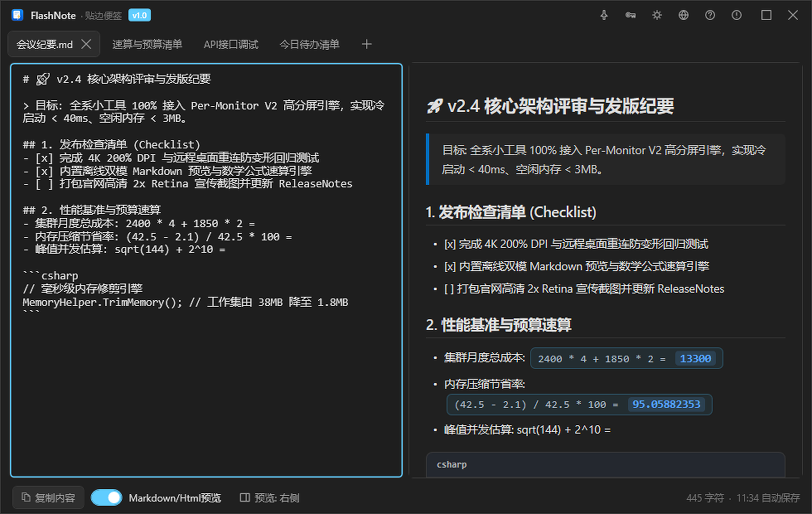The image size is (812, 514).
Task: Toggle the light/dark theme sun icon
Action: click(657, 15)
